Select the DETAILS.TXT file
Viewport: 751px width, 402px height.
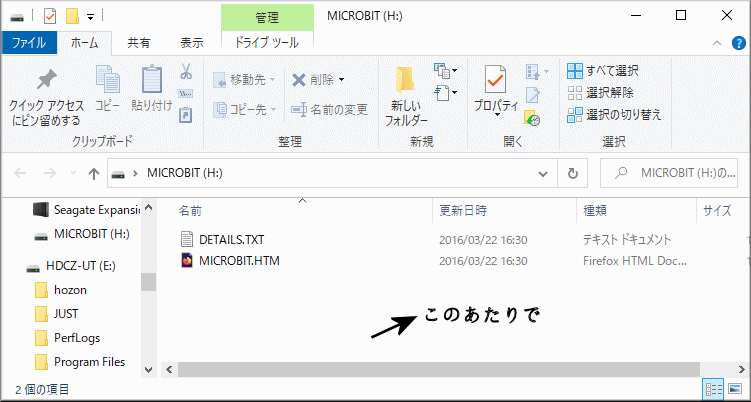pos(231,239)
